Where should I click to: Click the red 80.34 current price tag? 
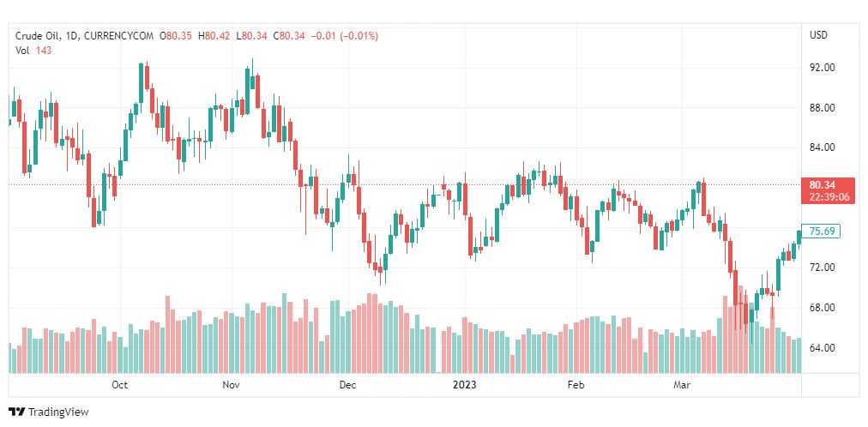[828, 184]
